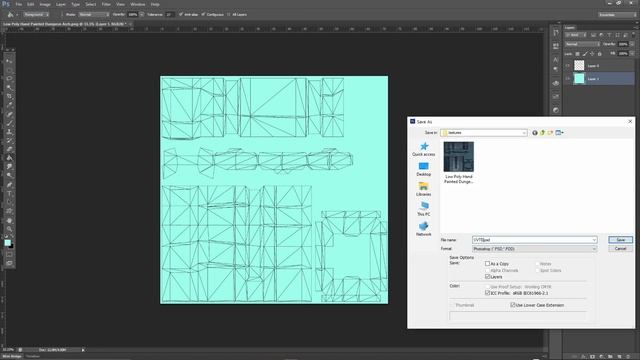
Task: Toggle the Contiguous checkbox
Action: tap(203, 14)
